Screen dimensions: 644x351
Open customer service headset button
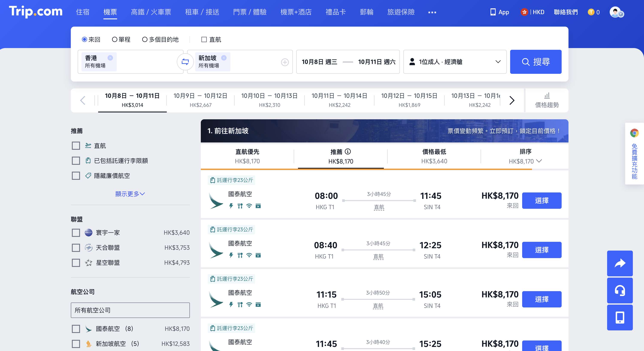[620, 290]
